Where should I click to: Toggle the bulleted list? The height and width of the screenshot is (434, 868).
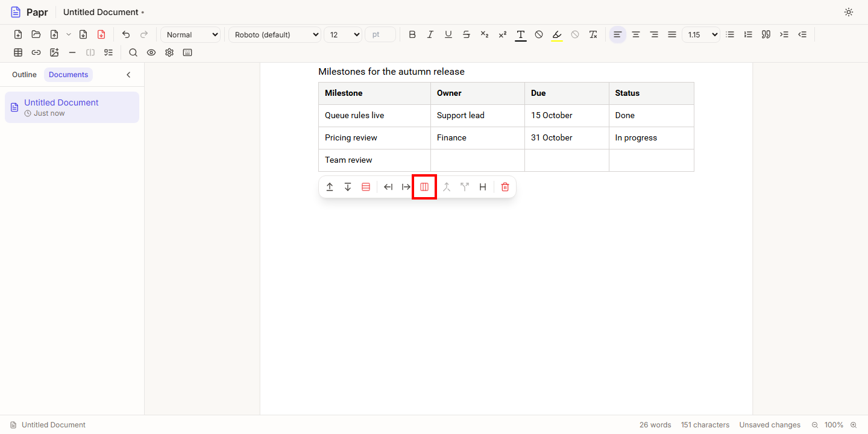click(x=730, y=34)
